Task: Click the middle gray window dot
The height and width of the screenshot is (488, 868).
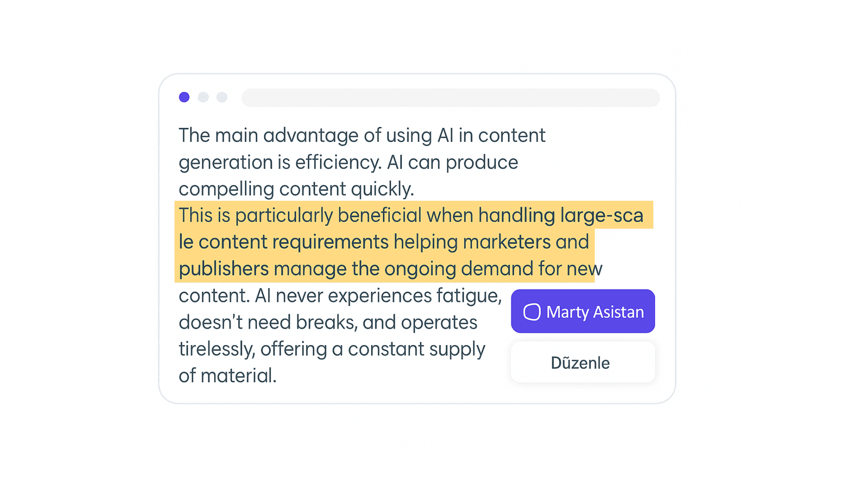Action: (x=203, y=97)
